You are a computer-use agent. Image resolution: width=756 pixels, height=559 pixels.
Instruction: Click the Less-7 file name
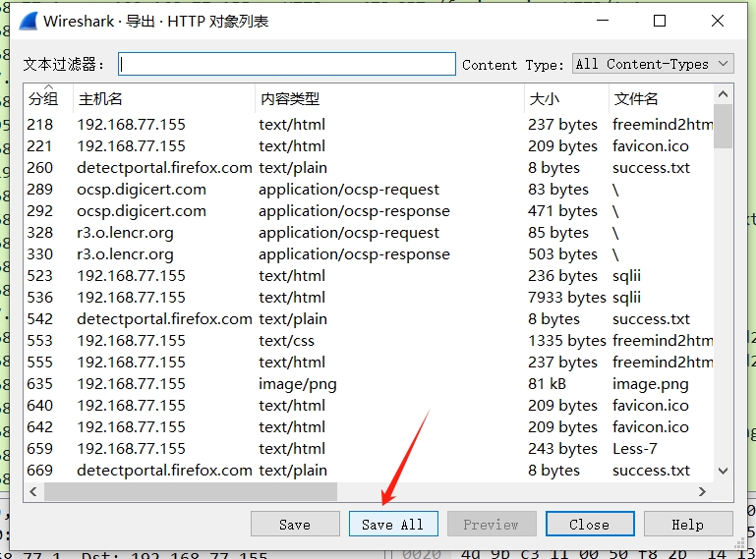634,449
